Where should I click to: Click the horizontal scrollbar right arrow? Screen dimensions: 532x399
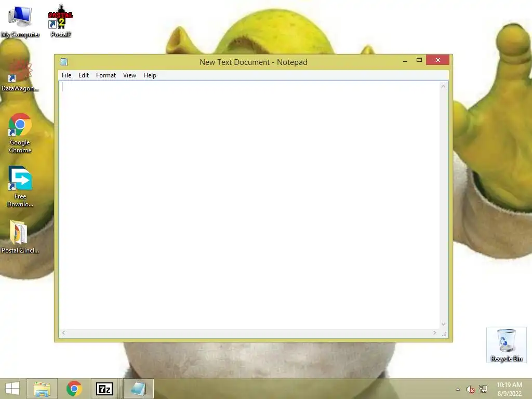pos(435,333)
